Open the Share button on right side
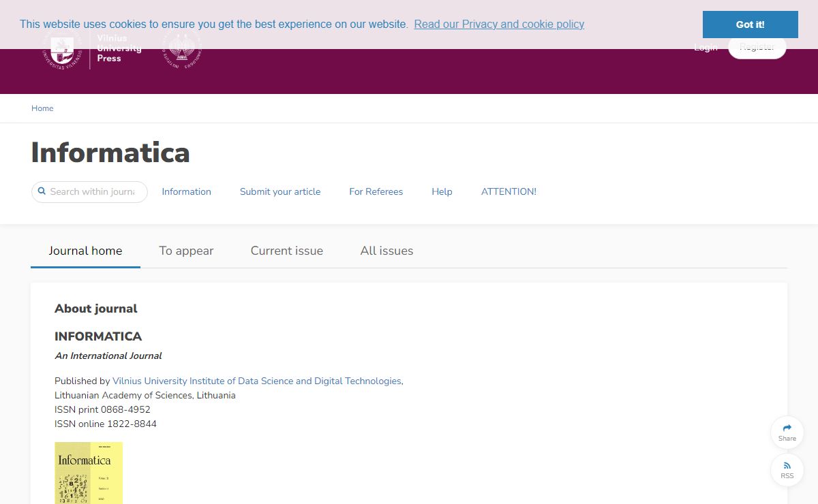The image size is (818, 504). coord(787,432)
